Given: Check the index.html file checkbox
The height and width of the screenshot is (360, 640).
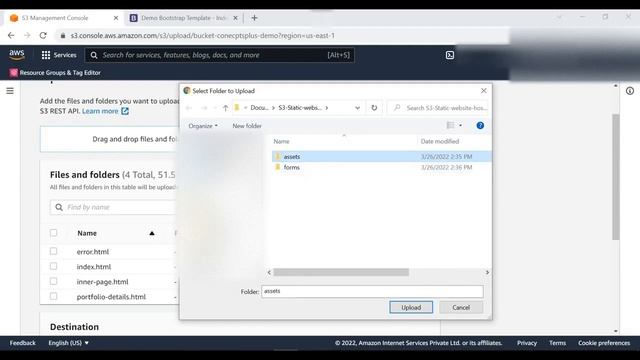Looking at the screenshot, I should 53,267.
